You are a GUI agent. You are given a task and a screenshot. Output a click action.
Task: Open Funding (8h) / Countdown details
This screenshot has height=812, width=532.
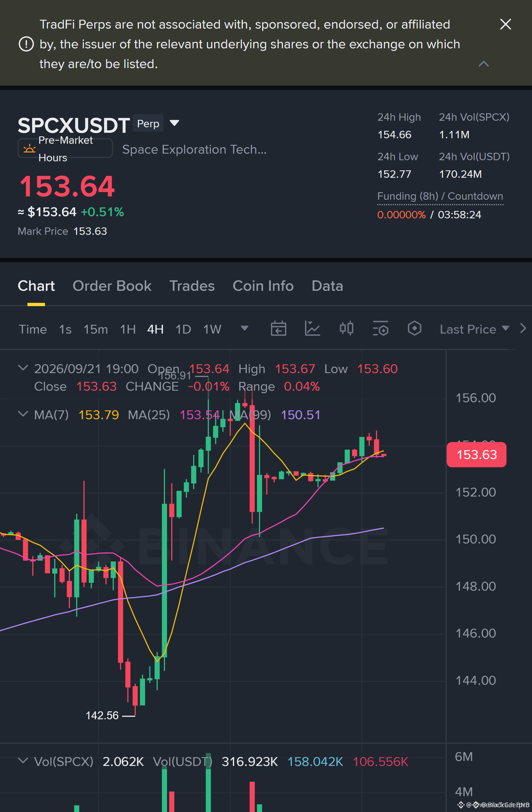(440, 196)
